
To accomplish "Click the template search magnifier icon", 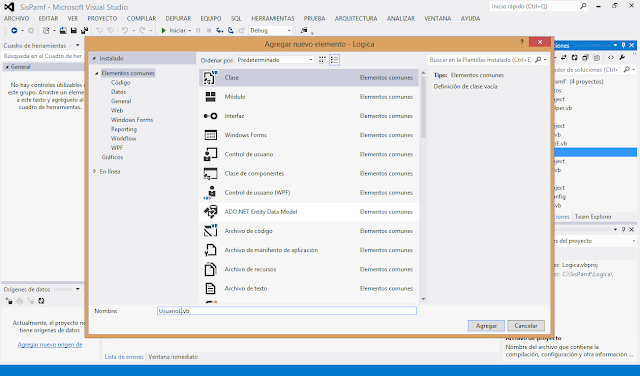I will coord(538,60).
